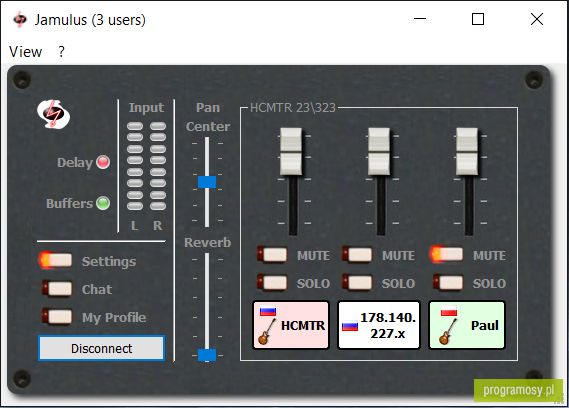
Task: Click the green Buffers status LED
Action: tap(103, 203)
